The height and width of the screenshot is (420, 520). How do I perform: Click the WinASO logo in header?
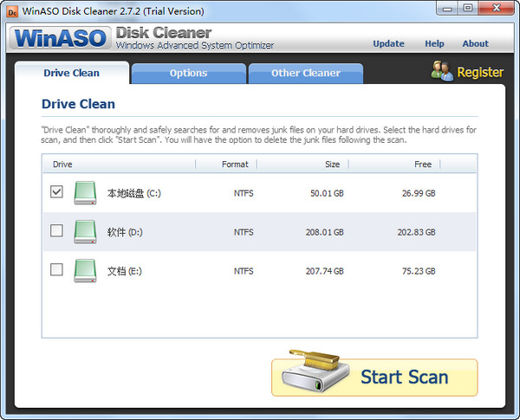[61, 38]
